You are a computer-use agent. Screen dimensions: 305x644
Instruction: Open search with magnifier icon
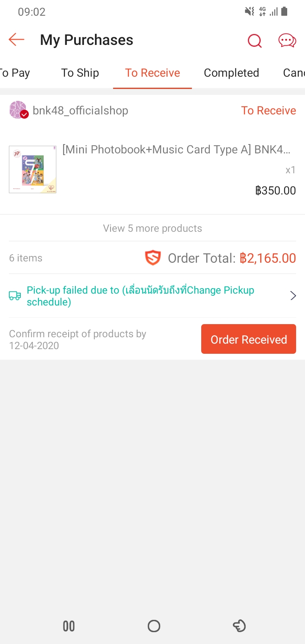pyautogui.click(x=255, y=41)
